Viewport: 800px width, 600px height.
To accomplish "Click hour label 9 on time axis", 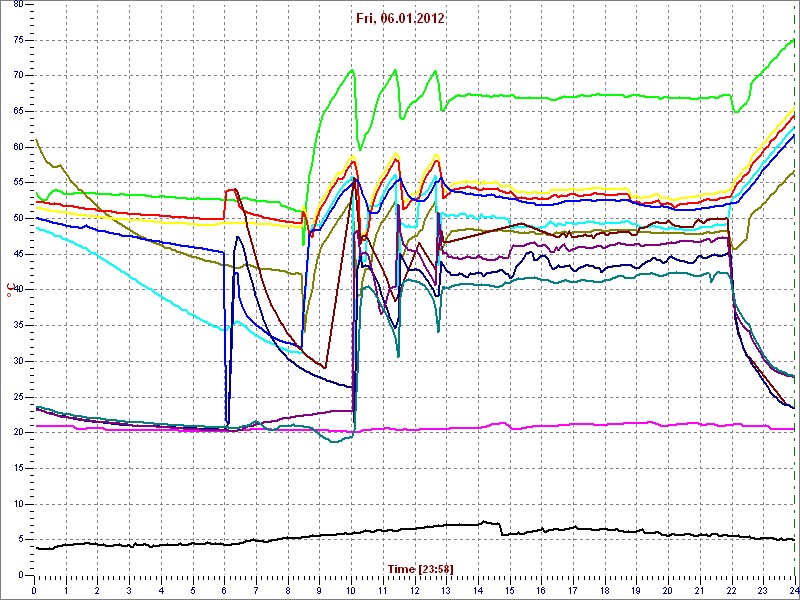I will point(319,589).
